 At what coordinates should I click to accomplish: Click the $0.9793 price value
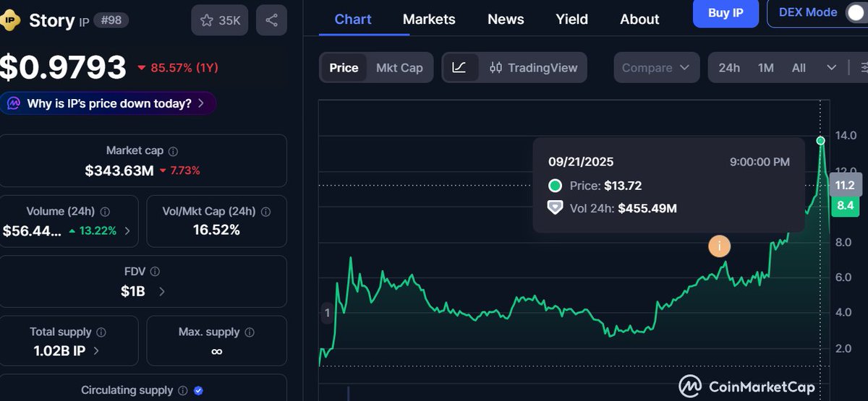[64, 68]
